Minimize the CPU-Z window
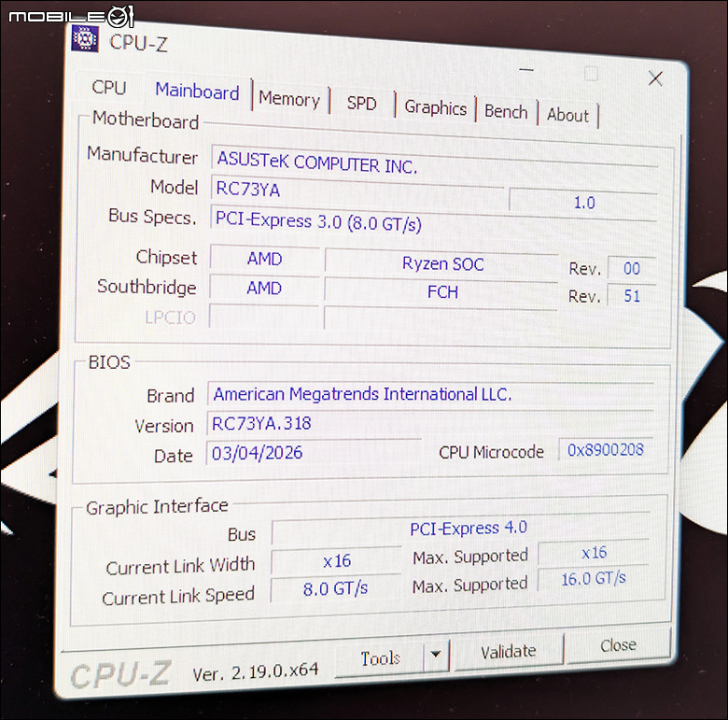 (x=526, y=70)
